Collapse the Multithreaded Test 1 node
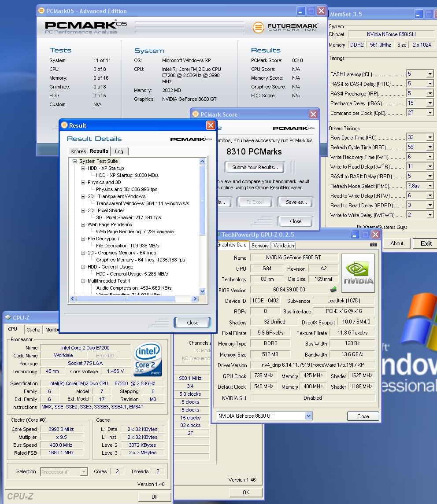Image resolution: width=437 pixels, height=504 pixels. point(83,281)
